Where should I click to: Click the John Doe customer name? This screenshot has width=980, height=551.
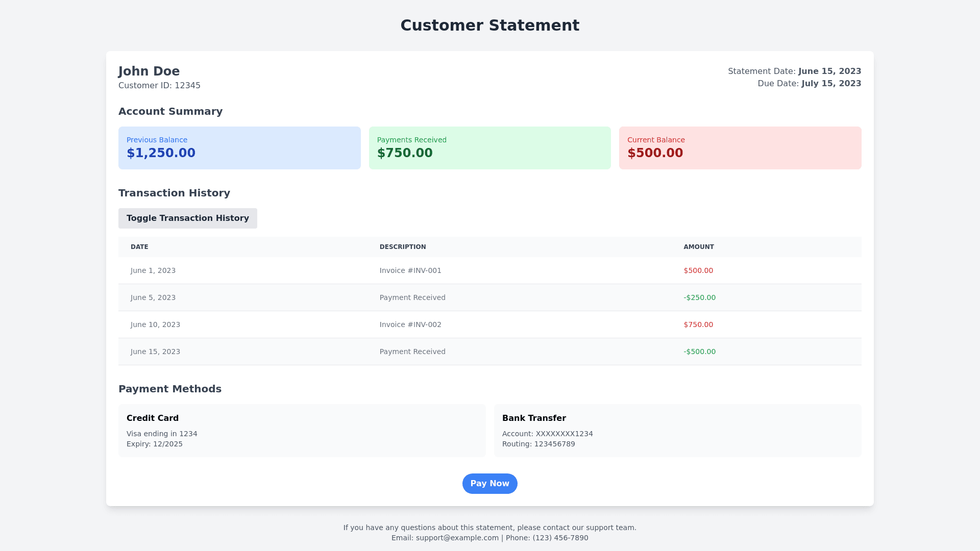point(149,71)
